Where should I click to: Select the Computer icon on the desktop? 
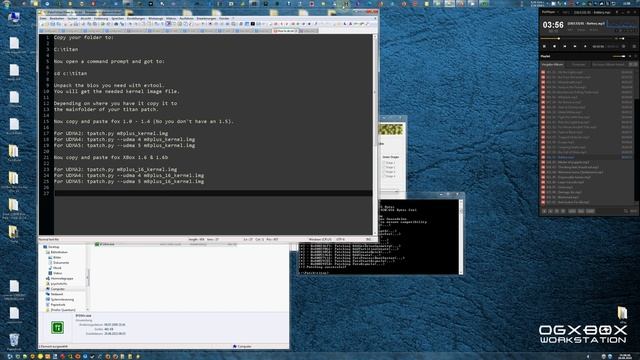(x=14, y=18)
